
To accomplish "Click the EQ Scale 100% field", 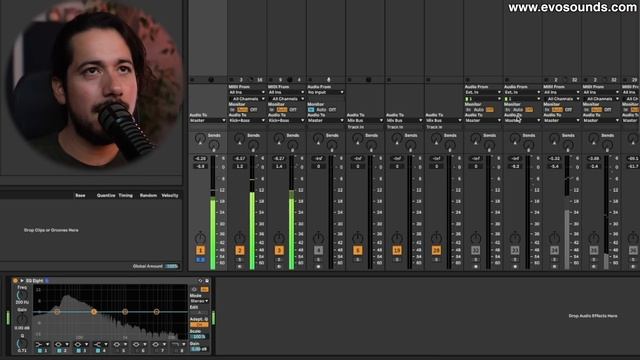I will (x=199, y=337).
